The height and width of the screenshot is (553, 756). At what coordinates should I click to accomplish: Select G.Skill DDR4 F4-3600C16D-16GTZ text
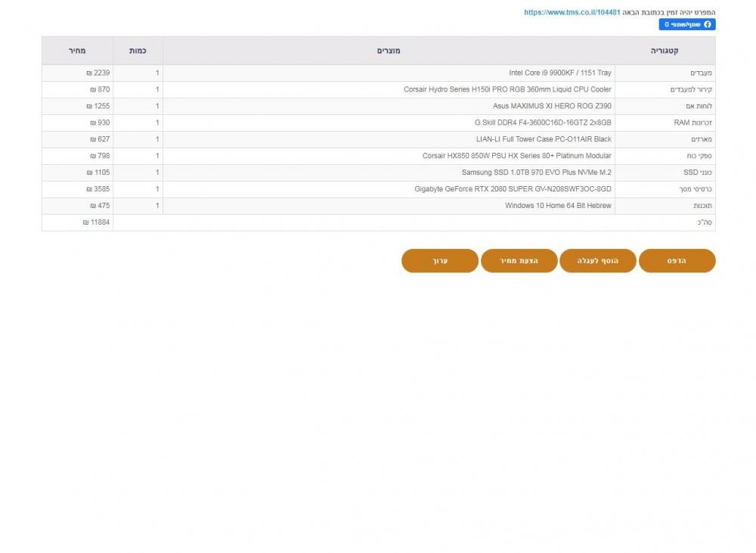click(543, 123)
